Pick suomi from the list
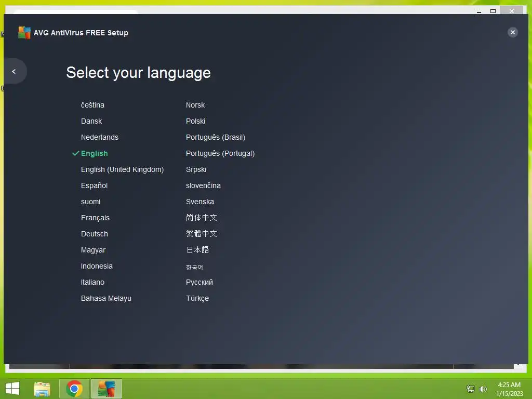532x399 pixels. point(90,202)
